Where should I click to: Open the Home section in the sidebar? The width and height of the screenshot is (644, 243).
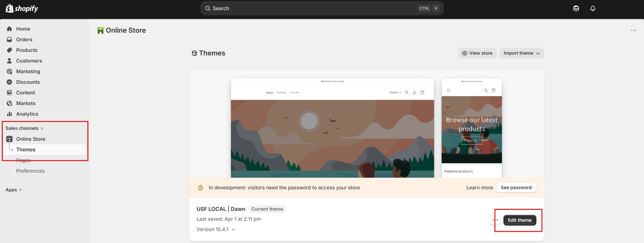(23, 29)
